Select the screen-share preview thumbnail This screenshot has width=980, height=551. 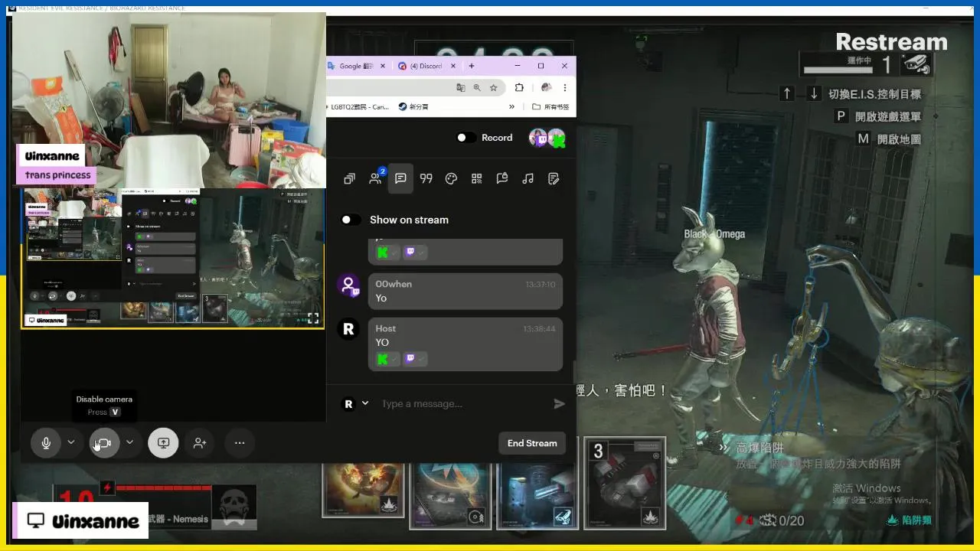[x=173, y=259]
